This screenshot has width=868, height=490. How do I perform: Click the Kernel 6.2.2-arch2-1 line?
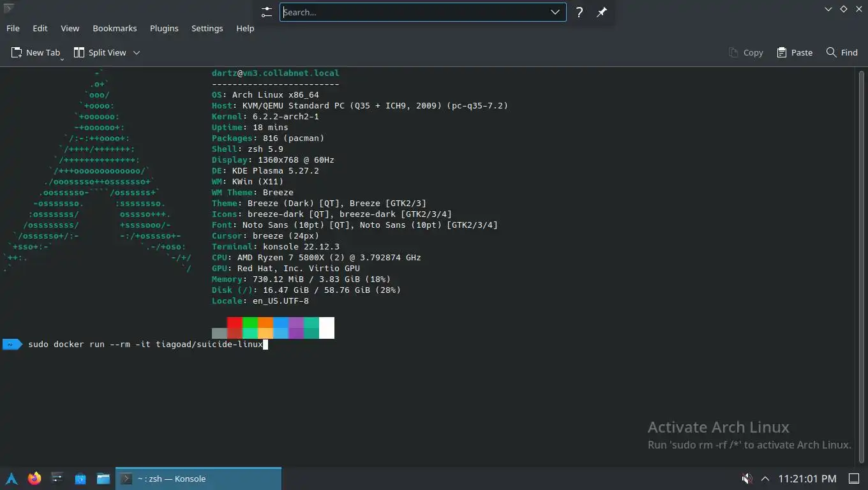point(266,116)
